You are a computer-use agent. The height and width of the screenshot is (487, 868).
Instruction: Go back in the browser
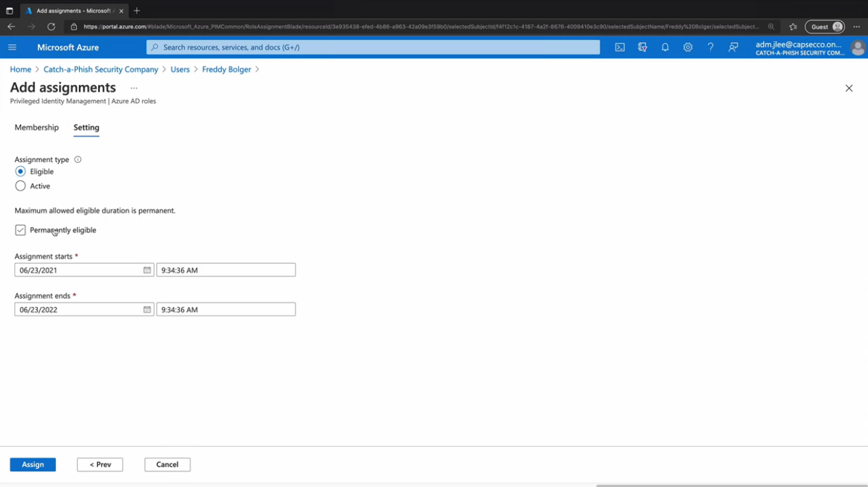click(11, 27)
